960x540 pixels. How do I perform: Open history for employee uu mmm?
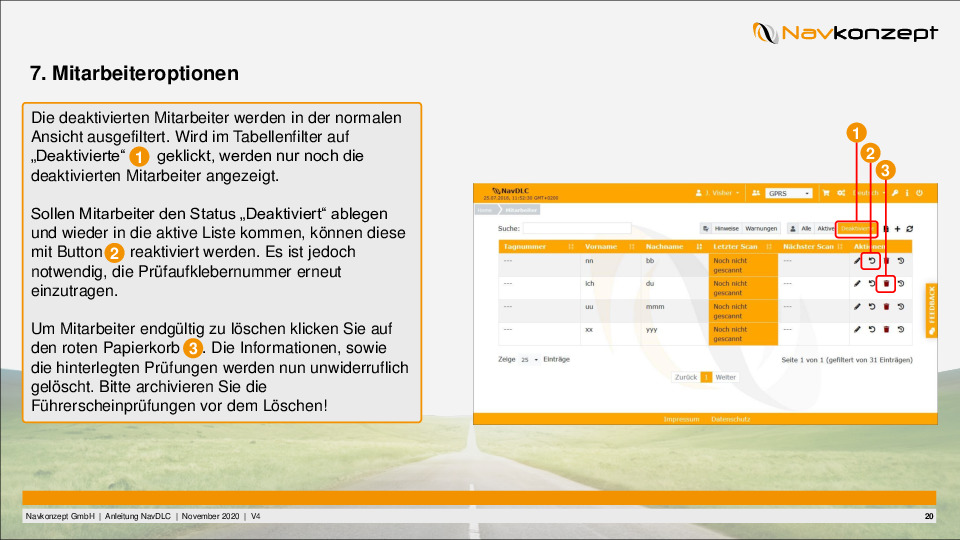point(901,307)
